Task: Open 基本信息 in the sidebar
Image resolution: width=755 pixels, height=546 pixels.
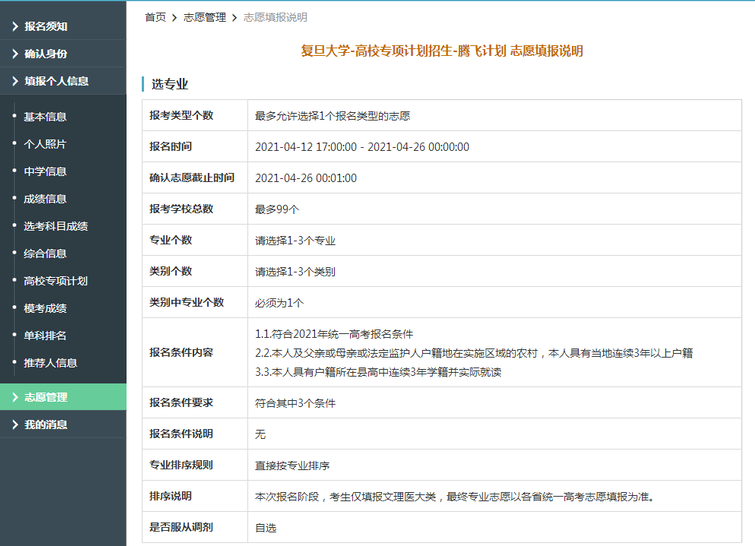Action: [45, 117]
